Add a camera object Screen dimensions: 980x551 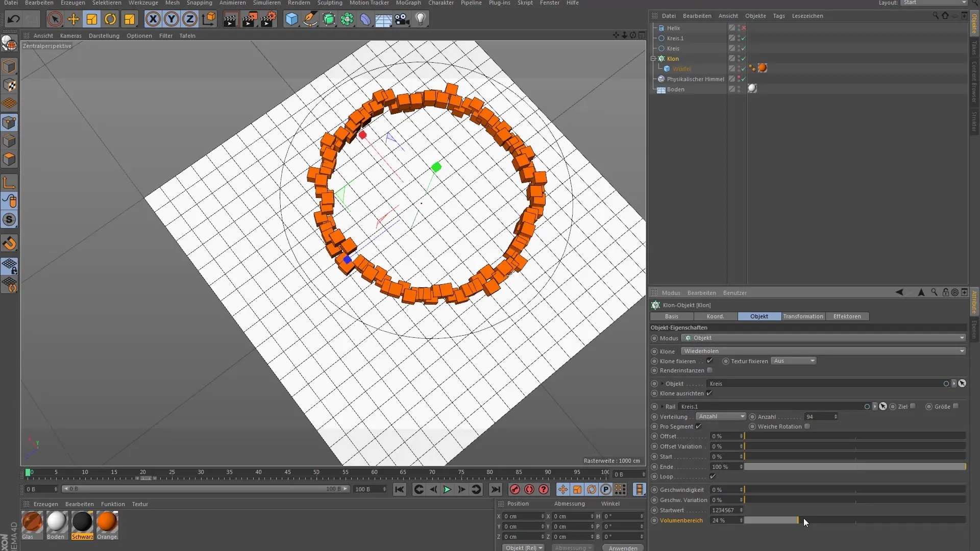pos(402,19)
